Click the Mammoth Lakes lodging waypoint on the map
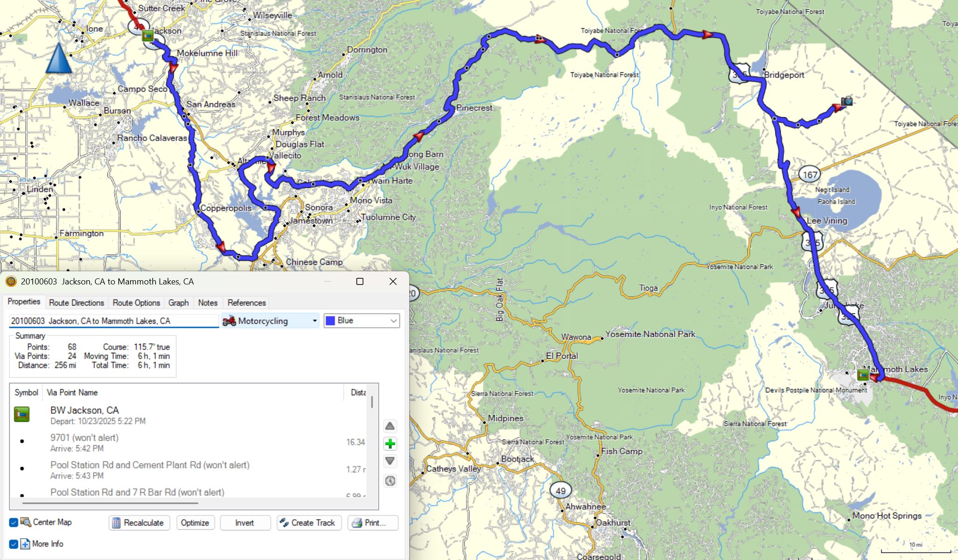958x560 pixels. (x=863, y=375)
